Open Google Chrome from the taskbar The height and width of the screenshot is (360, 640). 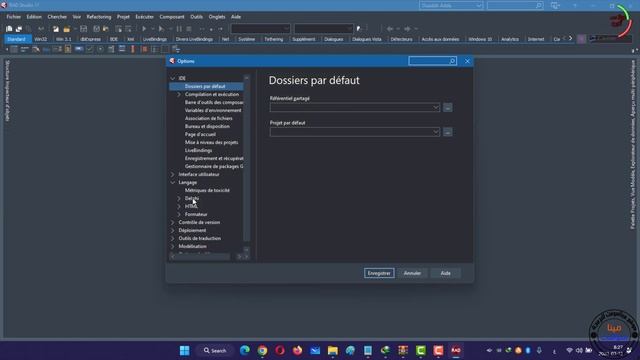click(262, 350)
